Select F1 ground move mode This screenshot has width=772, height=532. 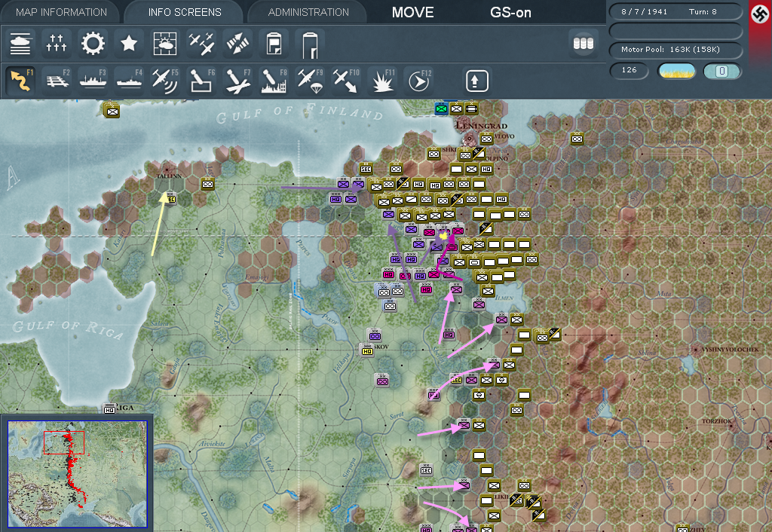tap(20, 80)
